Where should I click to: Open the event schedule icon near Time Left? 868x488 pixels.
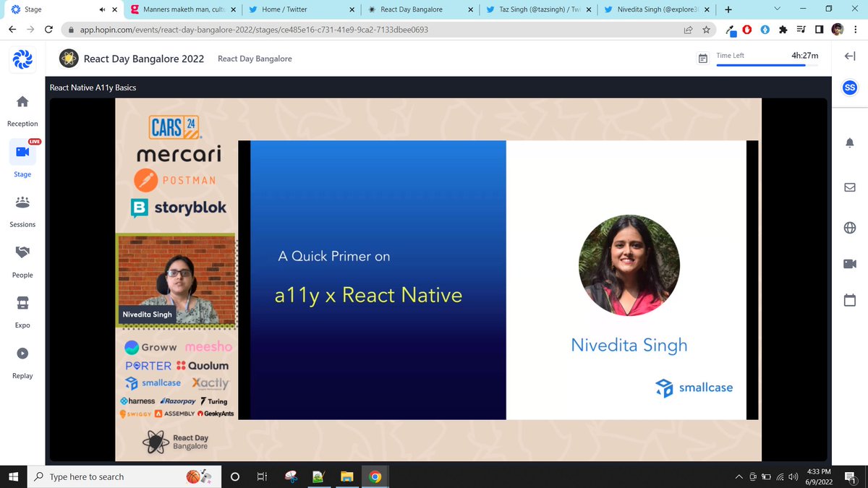pyautogui.click(x=702, y=59)
